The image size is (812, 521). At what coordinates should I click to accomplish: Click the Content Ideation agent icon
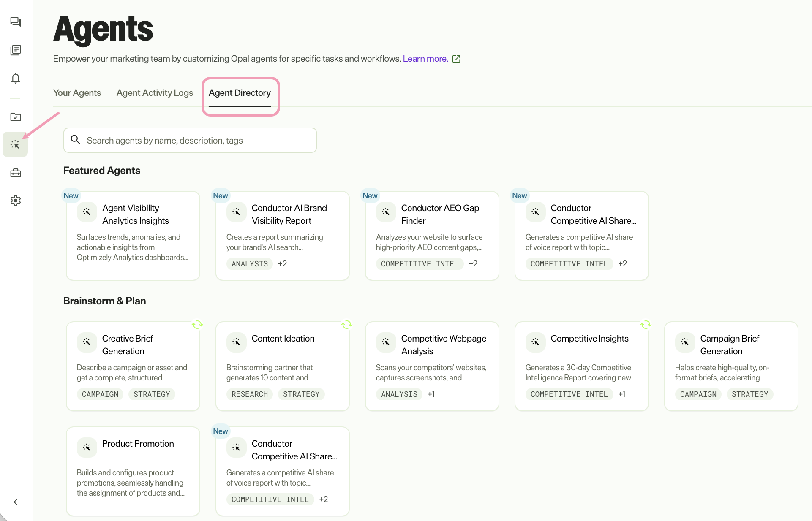pyautogui.click(x=236, y=342)
